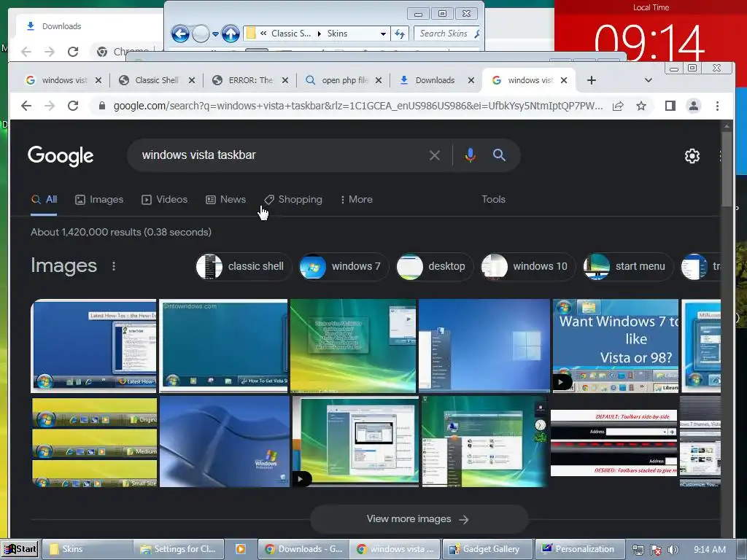Switch to ERROR: The tab

point(251,80)
